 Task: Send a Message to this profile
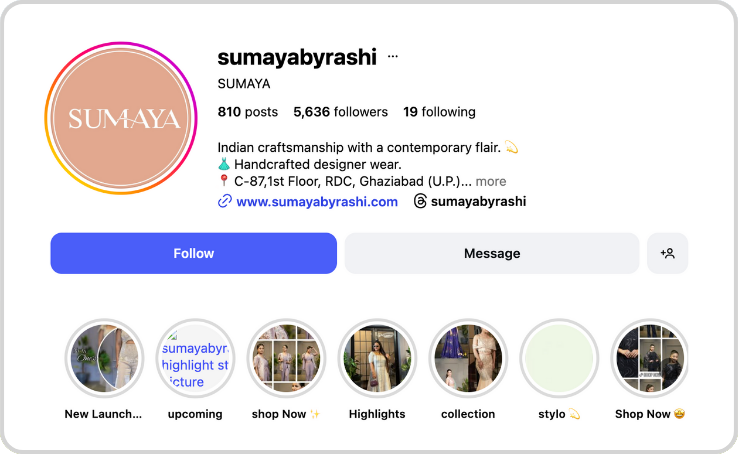[492, 253]
